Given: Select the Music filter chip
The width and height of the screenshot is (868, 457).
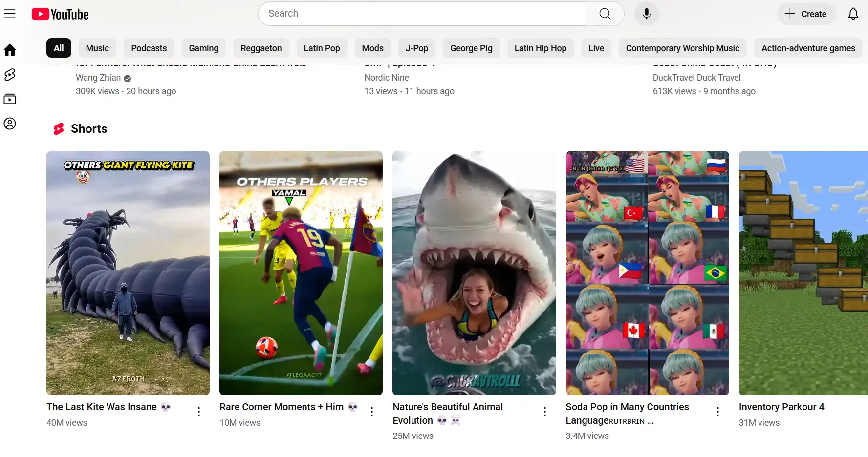Looking at the screenshot, I should click(x=97, y=48).
